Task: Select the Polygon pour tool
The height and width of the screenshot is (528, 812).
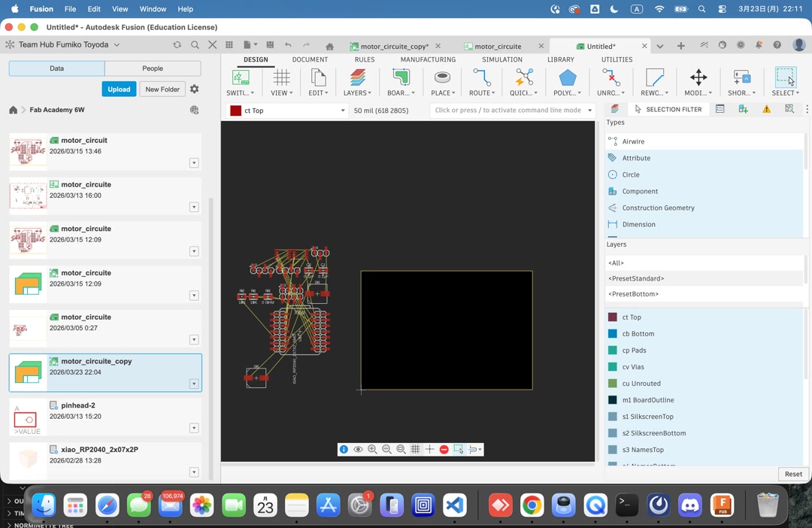Action: coord(568,77)
